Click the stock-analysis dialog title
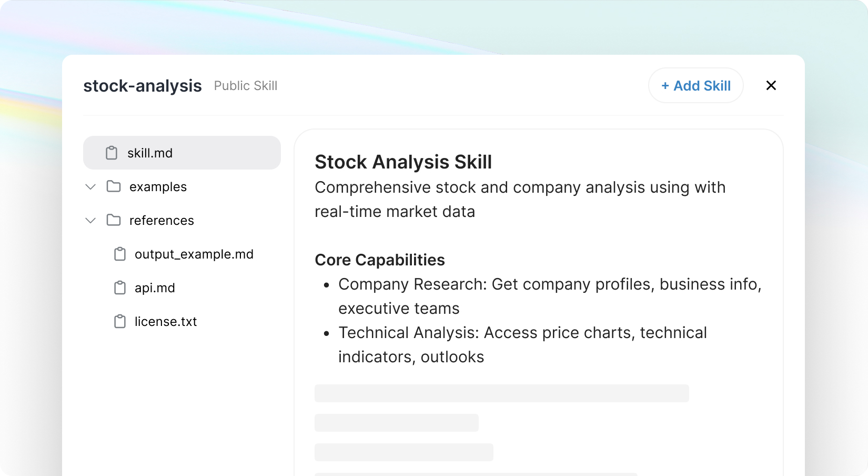868x476 pixels. 143,86
